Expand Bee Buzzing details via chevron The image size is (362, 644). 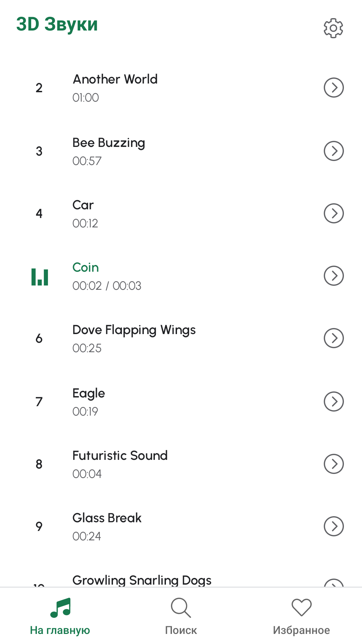pos(334,151)
